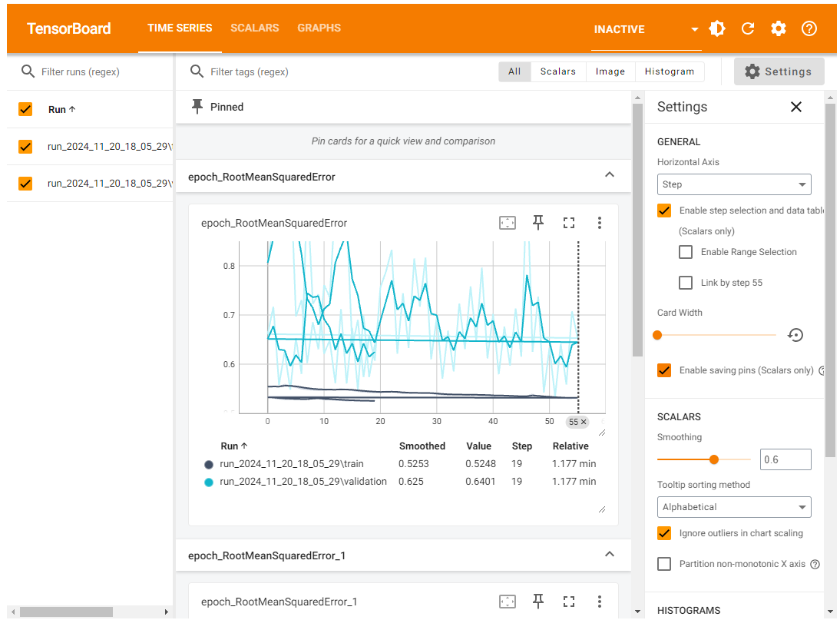Image resolution: width=840 pixels, height=620 pixels.
Task: Click the chart resize handle below the plot
Action: point(602,433)
